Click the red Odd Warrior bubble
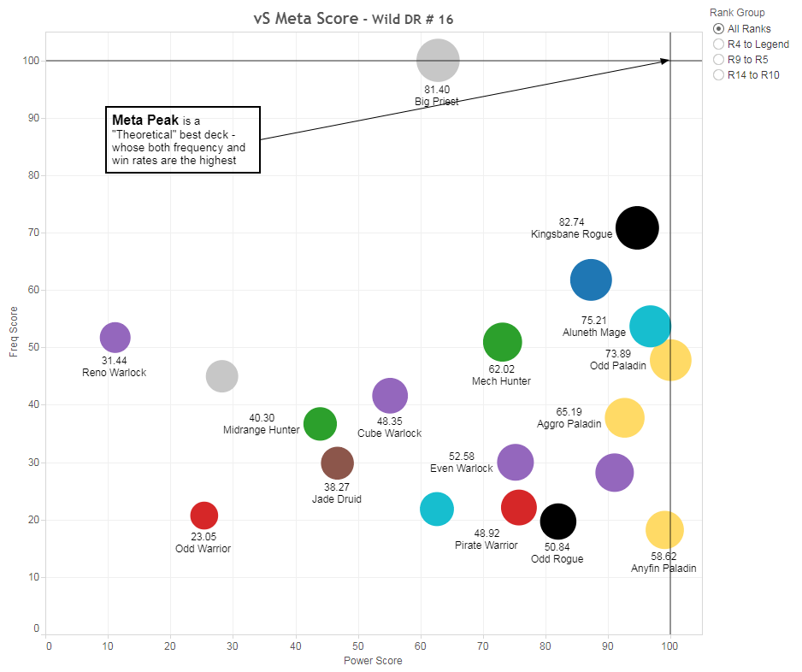Image resolution: width=802 pixels, height=672 pixels. pyautogui.click(x=203, y=516)
